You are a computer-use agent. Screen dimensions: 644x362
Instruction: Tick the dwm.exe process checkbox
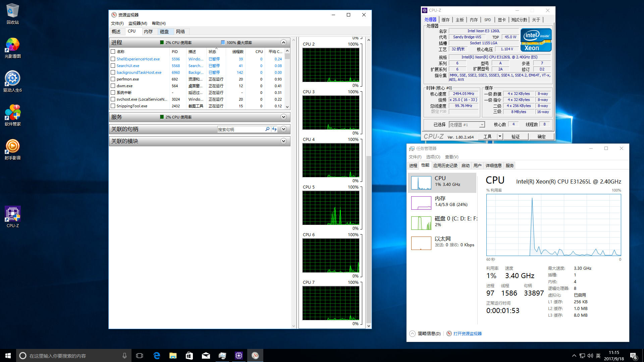pyautogui.click(x=113, y=86)
